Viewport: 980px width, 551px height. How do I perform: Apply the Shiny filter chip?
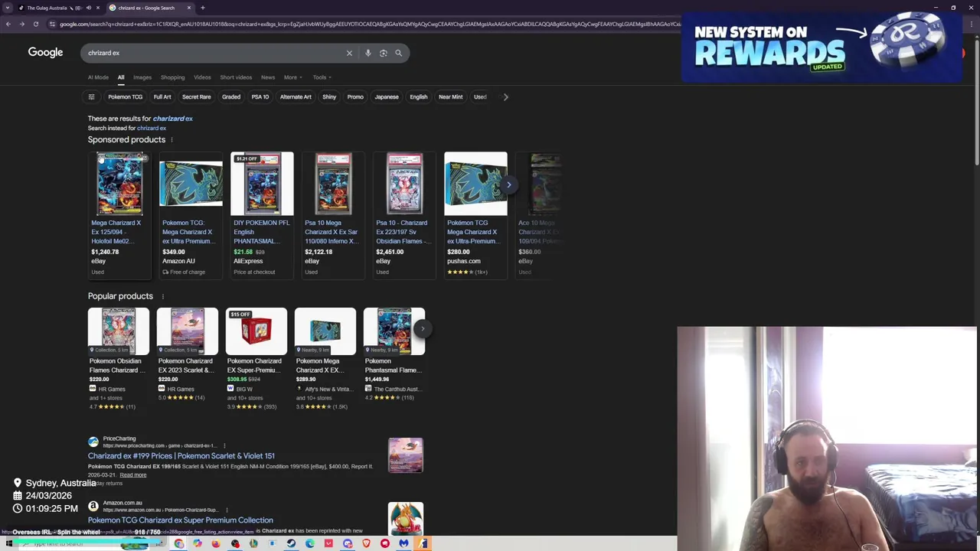point(329,97)
